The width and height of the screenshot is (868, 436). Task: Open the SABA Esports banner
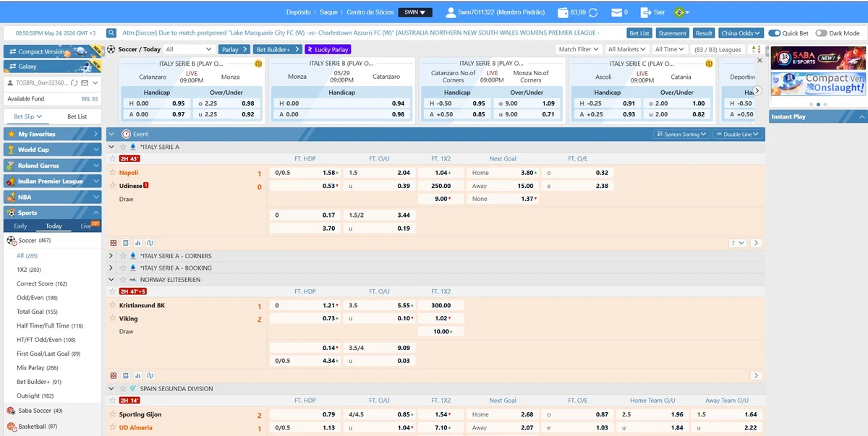[x=817, y=59]
